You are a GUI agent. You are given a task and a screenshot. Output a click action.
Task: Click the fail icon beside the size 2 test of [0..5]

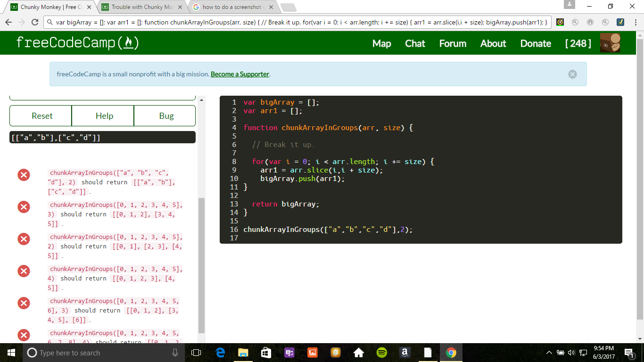(24, 239)
